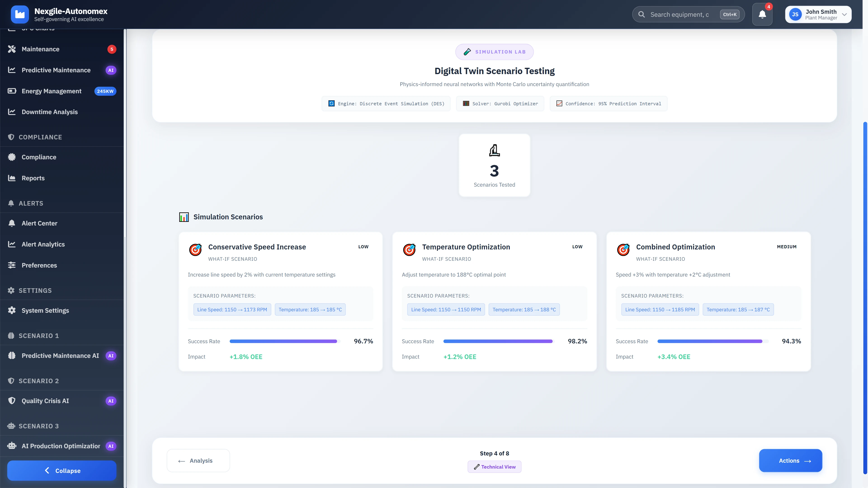Toggle the Technical View switch
The width and height of the screenshot is (868, 488).
point(494,467)
